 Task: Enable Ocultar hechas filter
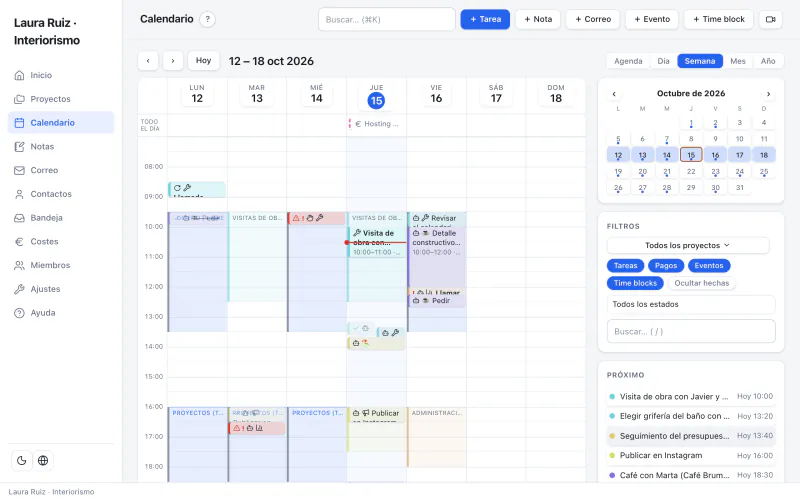(702, 283)
